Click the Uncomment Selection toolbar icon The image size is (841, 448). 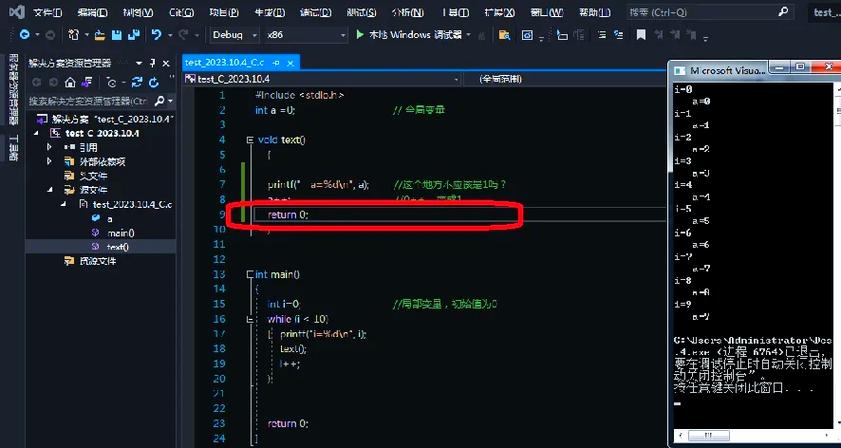pos(619,35)
